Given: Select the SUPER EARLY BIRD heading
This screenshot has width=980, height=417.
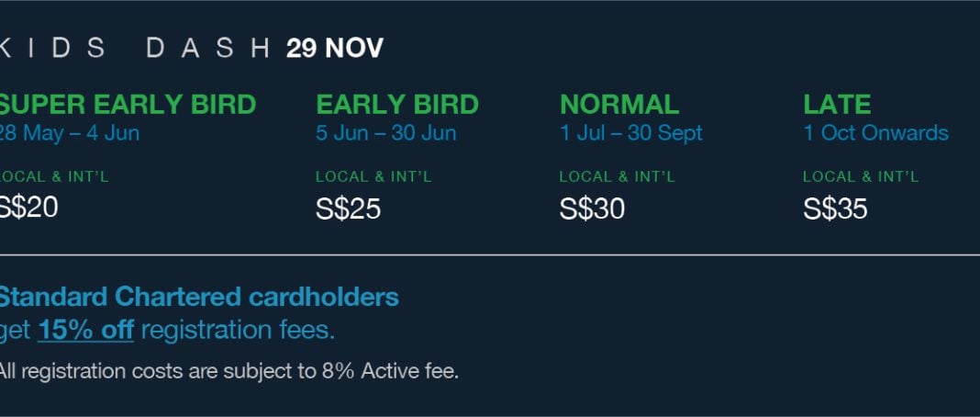Looking at the screenshot, I should coord(128,105).
